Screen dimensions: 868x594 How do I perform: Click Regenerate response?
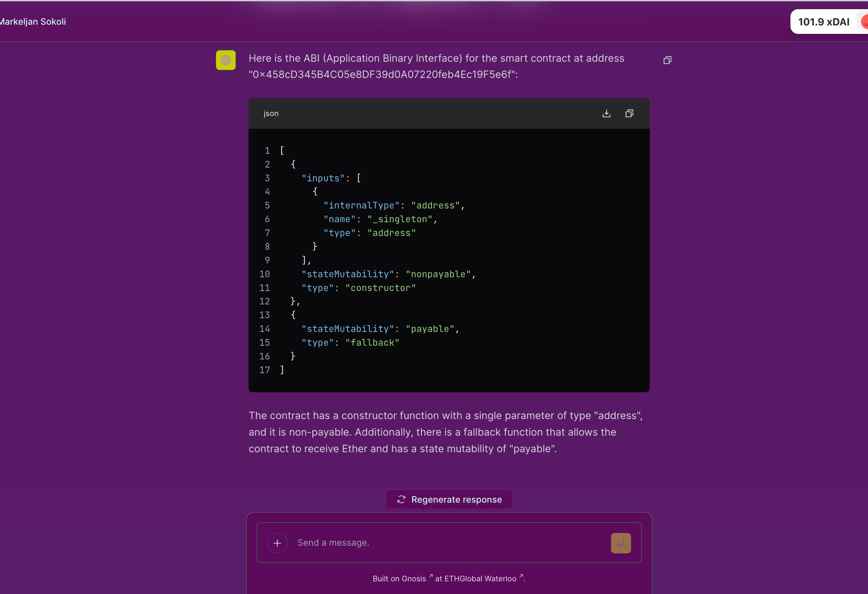point(449,499)
